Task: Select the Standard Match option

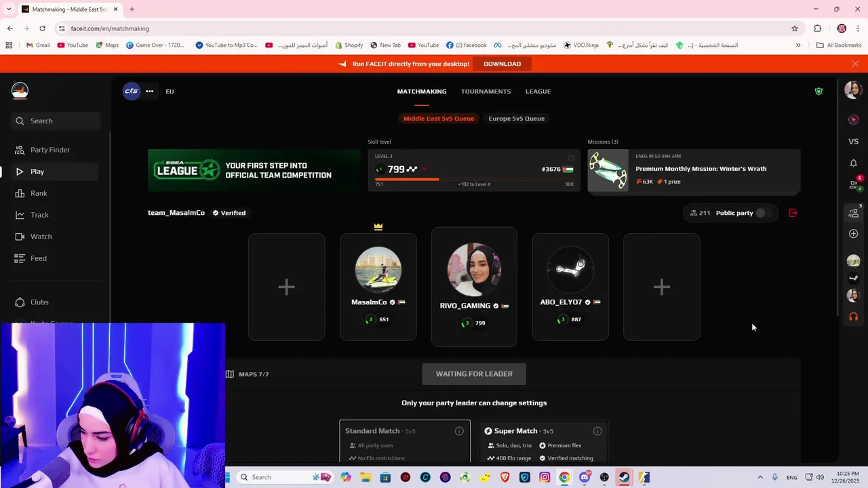Action: point(405,442)
